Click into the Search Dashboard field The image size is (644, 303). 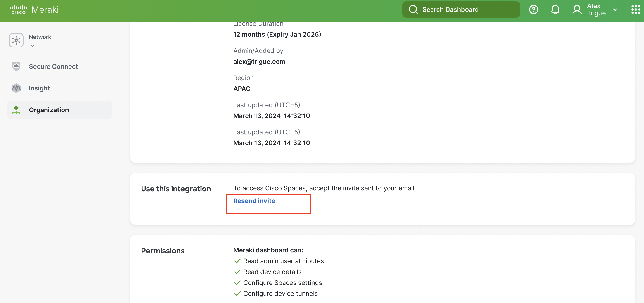[461, 9]
